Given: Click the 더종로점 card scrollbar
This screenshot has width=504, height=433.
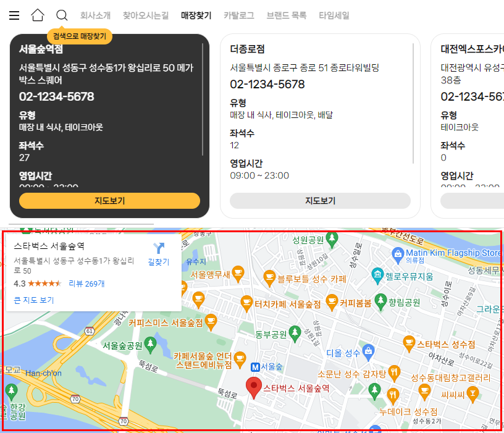Looking at the screenshot, I should (413, 104).
